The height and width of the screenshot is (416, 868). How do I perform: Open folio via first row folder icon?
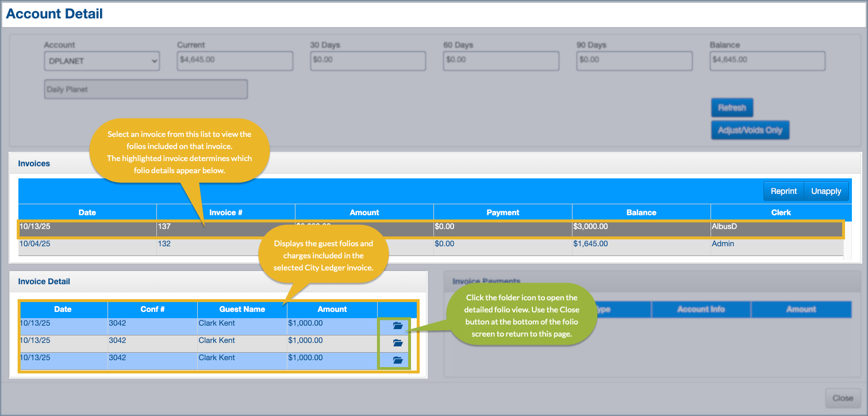click(x=397, y=326)
